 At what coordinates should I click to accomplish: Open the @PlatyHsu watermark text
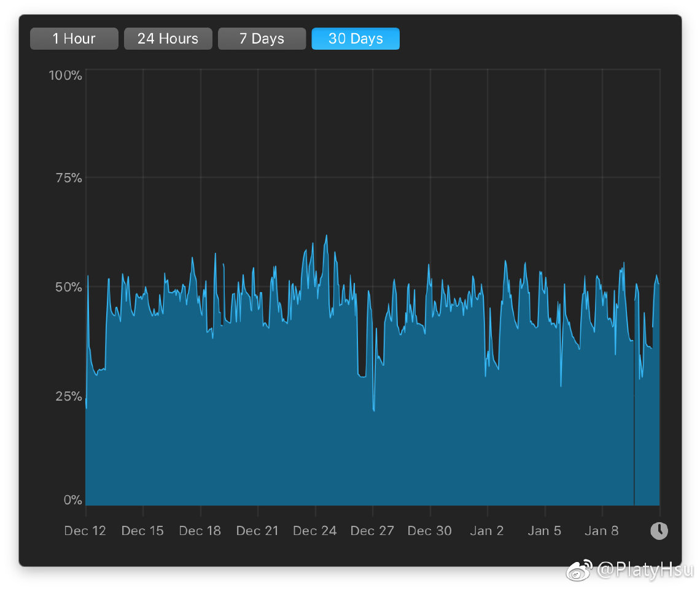(x=645, y=571)
